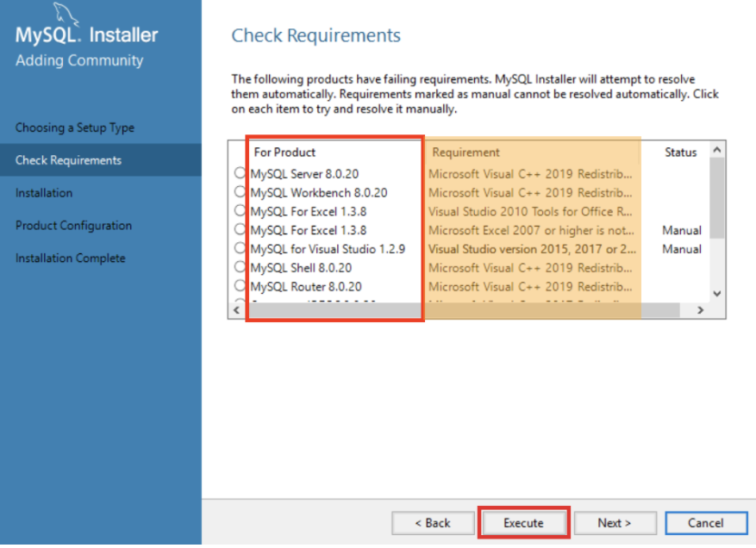Click MySQL Server 8.0.20 product name
756x548 pixels.
[304, 173]
